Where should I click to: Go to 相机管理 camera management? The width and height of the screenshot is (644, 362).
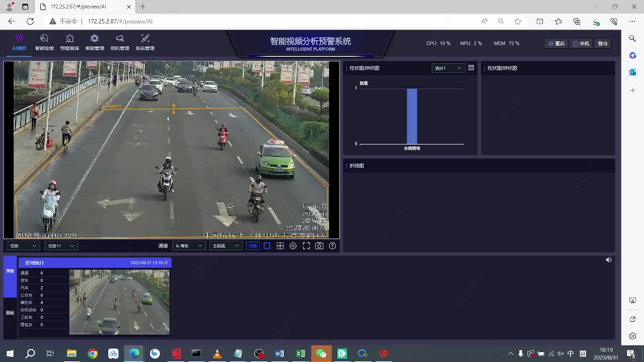click(120, 42)
